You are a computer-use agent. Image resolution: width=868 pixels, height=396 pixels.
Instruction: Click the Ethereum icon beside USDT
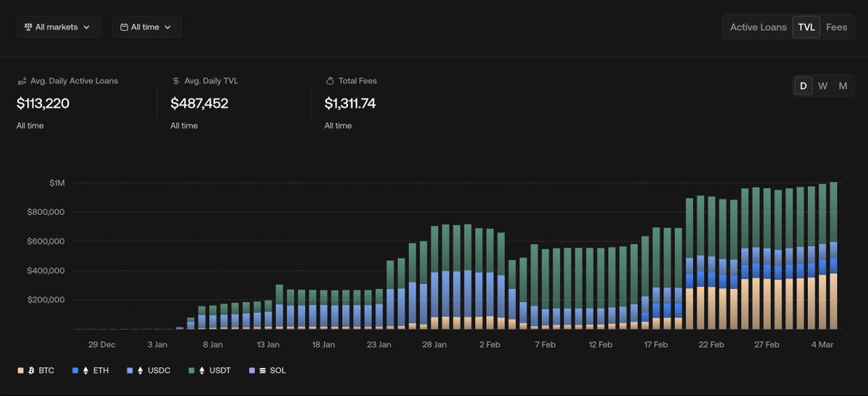pos(202,370)
